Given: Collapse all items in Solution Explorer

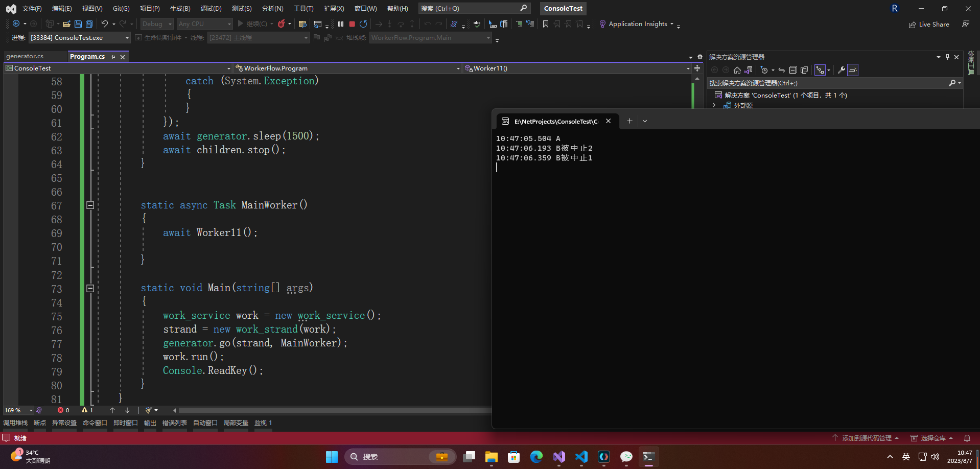Looking at the screenshot, I should tap(793, 70).
